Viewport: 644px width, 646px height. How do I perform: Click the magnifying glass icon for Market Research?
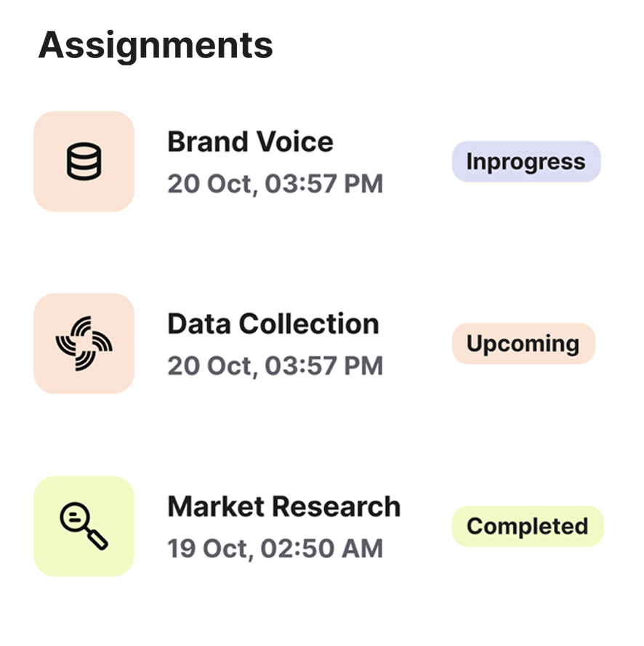point(84,526)
